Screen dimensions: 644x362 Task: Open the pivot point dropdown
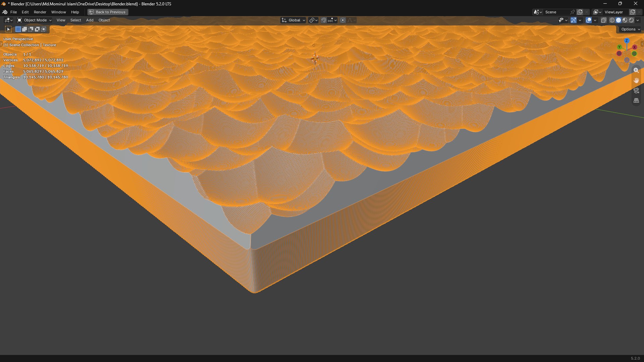pos(313,20)
